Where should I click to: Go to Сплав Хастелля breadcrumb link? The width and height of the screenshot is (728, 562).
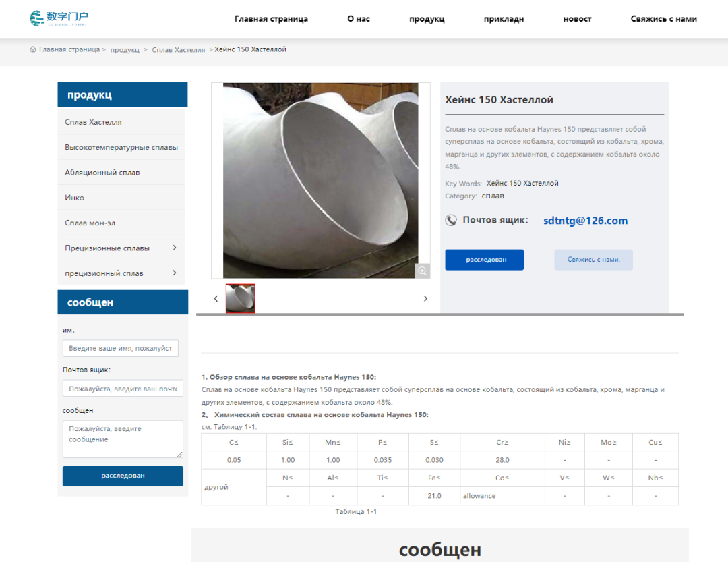(178, 50)
